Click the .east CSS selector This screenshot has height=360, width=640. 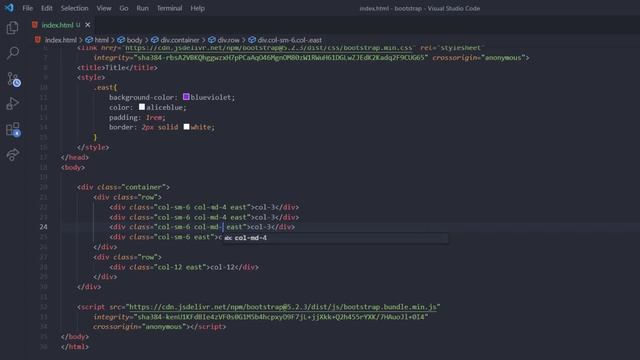tap(105, 87)
